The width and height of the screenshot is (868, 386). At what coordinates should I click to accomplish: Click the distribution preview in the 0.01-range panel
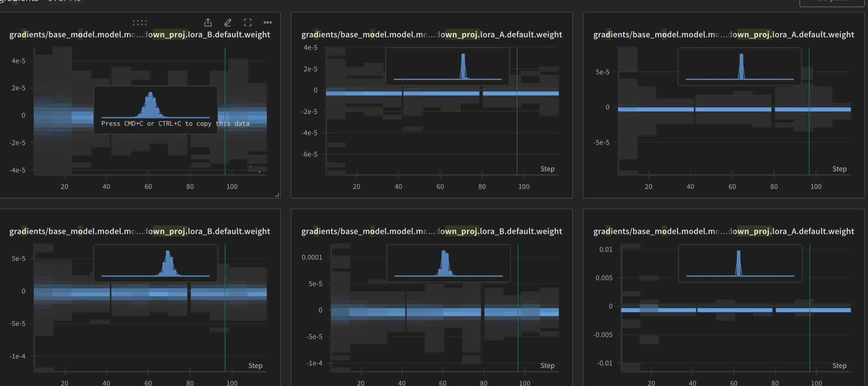(x=740, y=263)
